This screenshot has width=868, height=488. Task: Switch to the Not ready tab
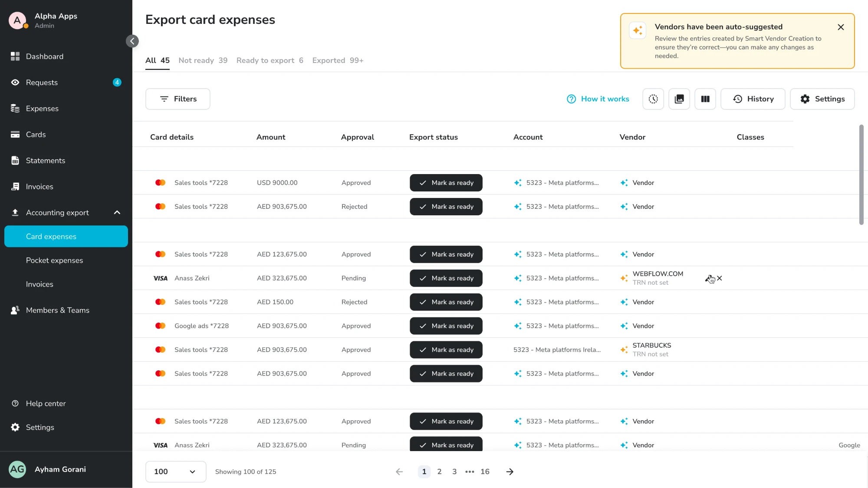pos(203,60)
